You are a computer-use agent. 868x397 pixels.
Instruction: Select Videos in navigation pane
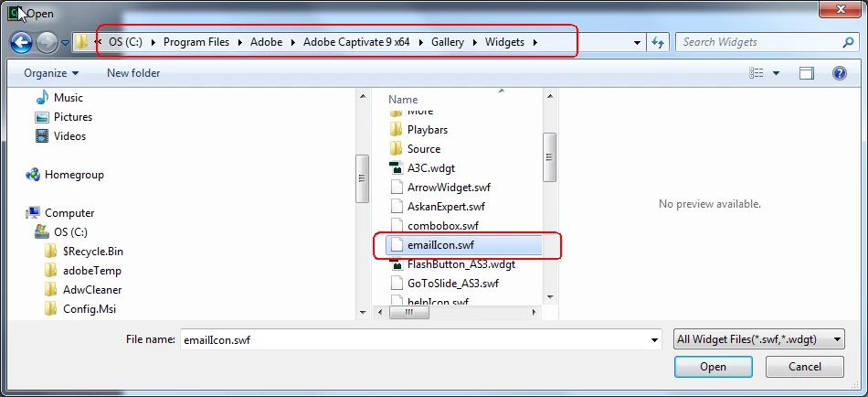pyautogui.click(x=69, y=136)
